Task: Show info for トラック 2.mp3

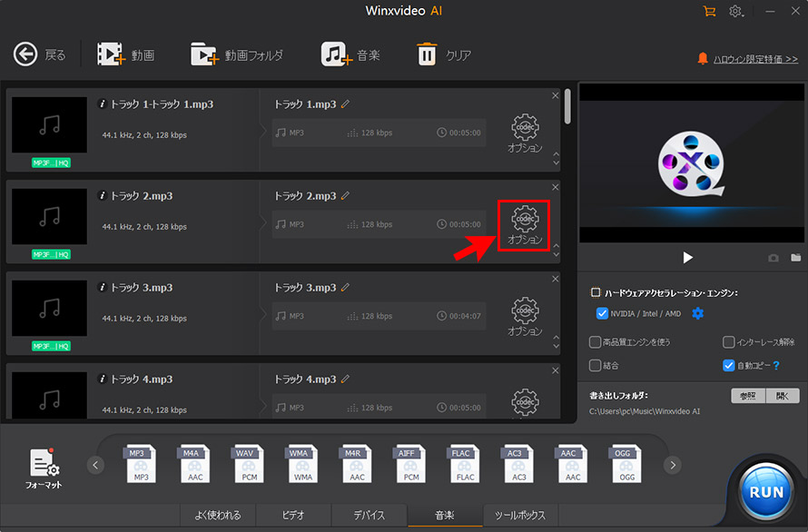Action: coord(102,196)
